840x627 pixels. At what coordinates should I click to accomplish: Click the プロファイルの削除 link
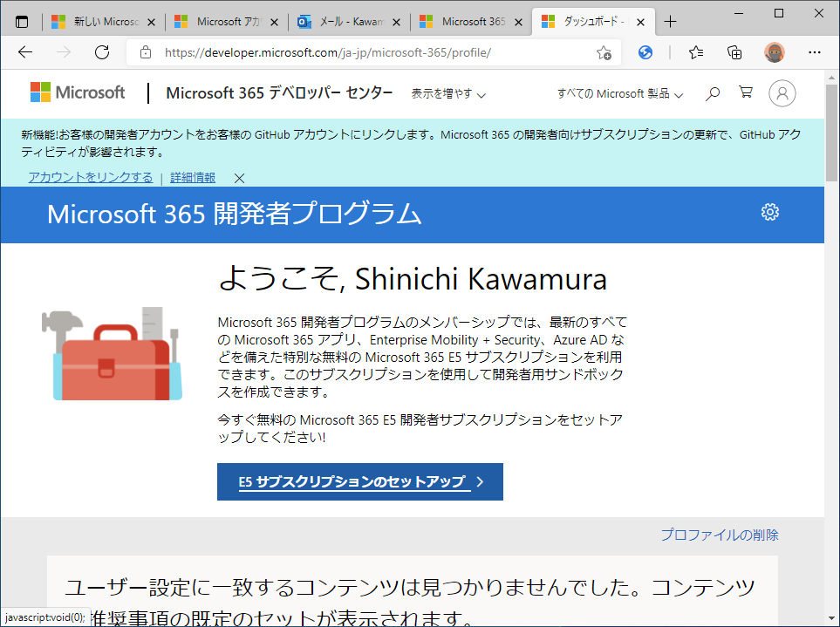click(720, 535)
